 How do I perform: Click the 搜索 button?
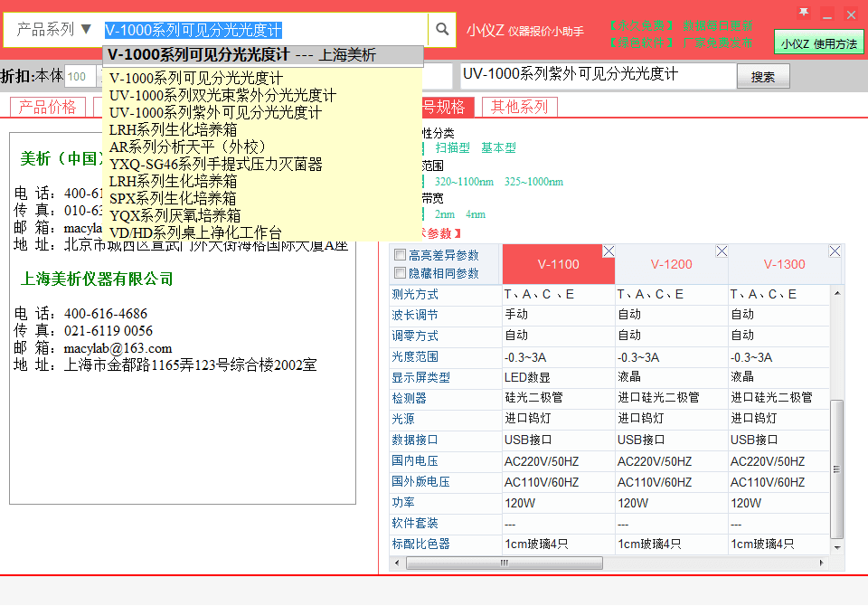pos(763,77)
